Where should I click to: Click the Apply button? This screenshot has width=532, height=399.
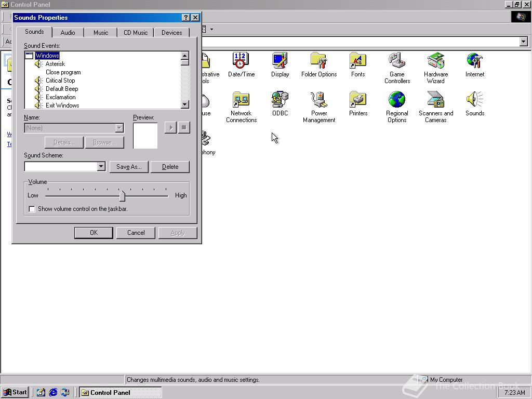[x=178, y=233]
